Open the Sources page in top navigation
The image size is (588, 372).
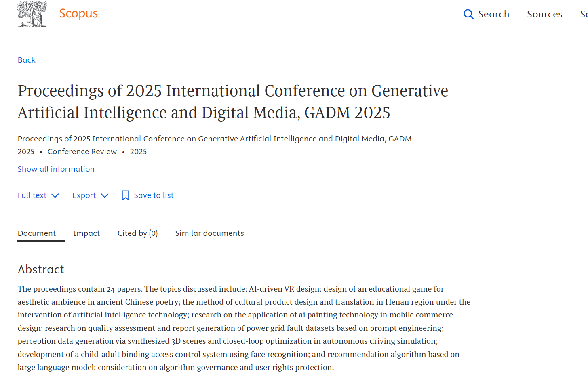(544, 14)
